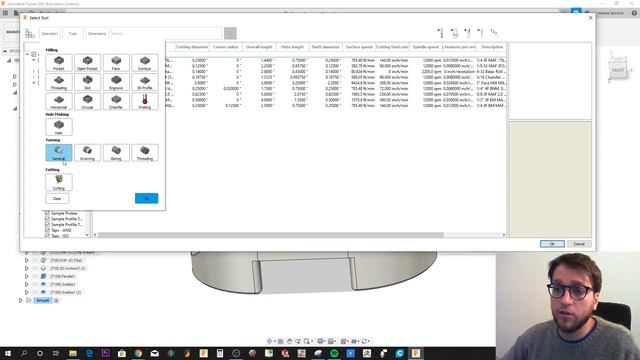Sort by the Cutting diameter column
The image size is (640, 360).
192,47
